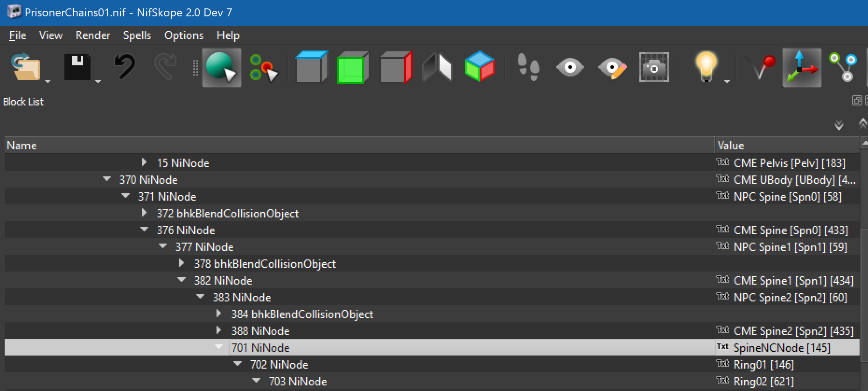Collapse the 702 NiNode branch

(x=238, y=363)
